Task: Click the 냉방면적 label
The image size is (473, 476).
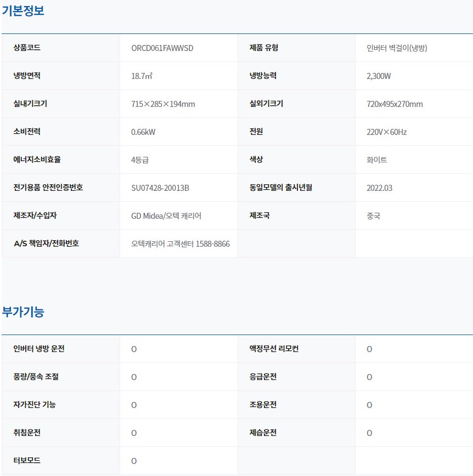Action: [x=27, y=76]
